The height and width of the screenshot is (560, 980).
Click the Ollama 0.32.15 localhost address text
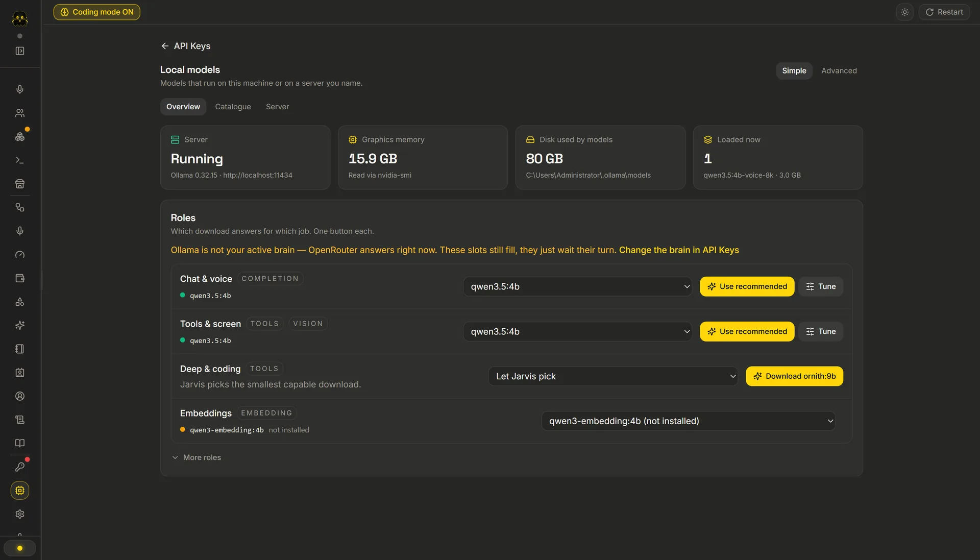pos(231,176)
